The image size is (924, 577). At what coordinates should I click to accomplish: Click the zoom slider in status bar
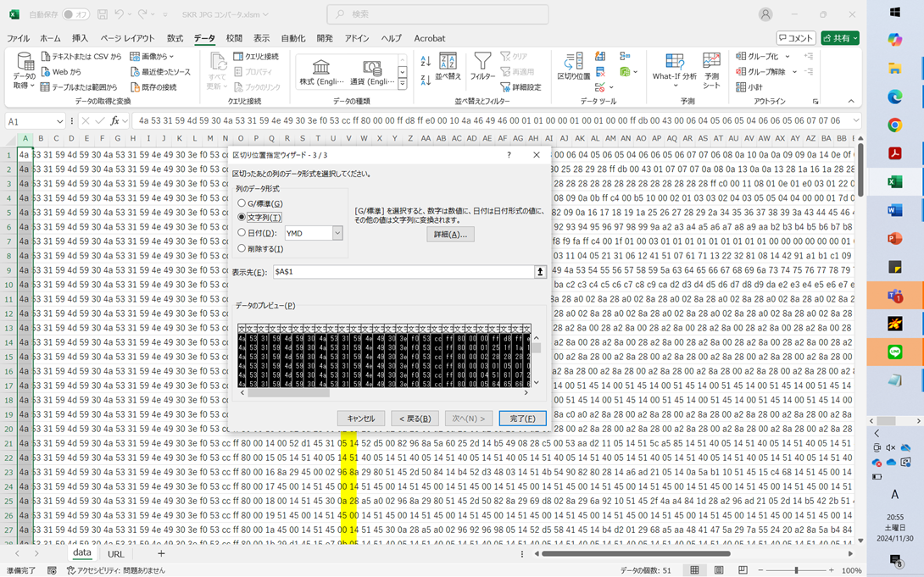(x=795, y=570)
